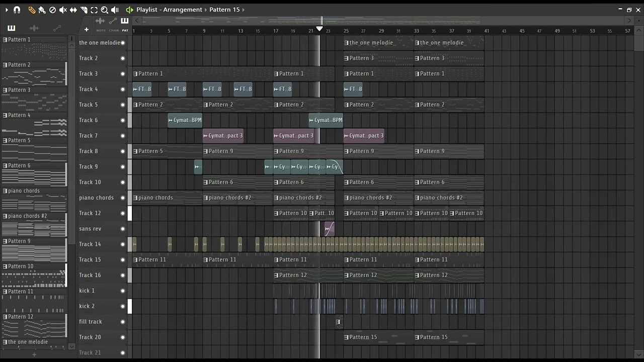This screenshot has height=362, width=644.
Task: Click Playlist - Arrangement breadcrumb
Action: click(169, 10)
